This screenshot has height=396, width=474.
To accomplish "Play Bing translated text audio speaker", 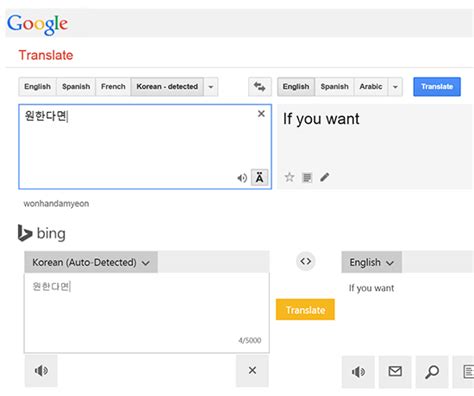I will tap(358, 371).
